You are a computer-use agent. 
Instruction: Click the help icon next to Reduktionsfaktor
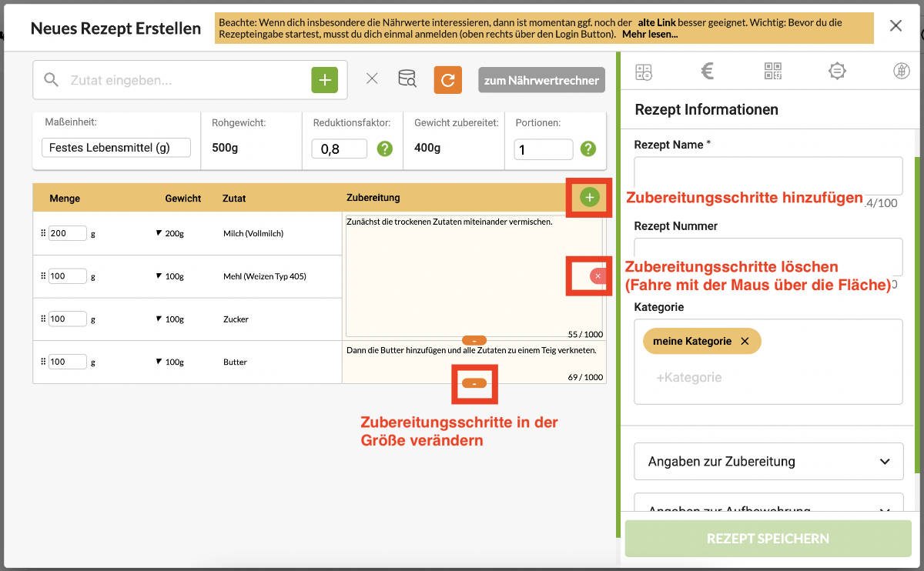pos(385,149)
